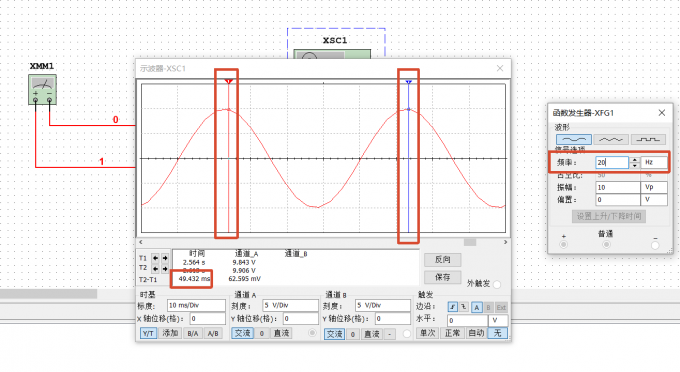Select rising edge trigger icon
The width and height of the screenshot is (680, 372).
pyautogui.click(x=452, y=307)
